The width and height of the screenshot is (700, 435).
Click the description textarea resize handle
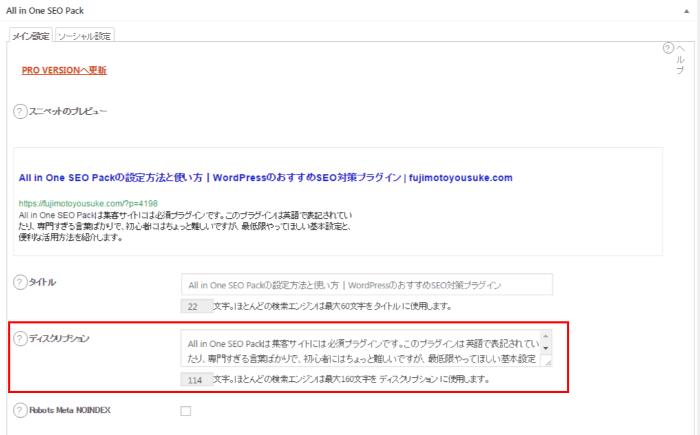click(x=547, y=362)
